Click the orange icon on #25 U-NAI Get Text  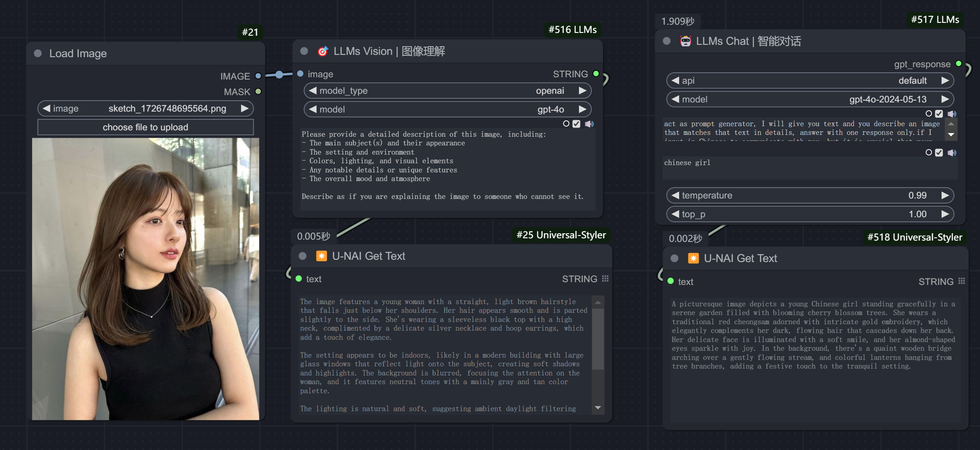click(x=321, y=256)
